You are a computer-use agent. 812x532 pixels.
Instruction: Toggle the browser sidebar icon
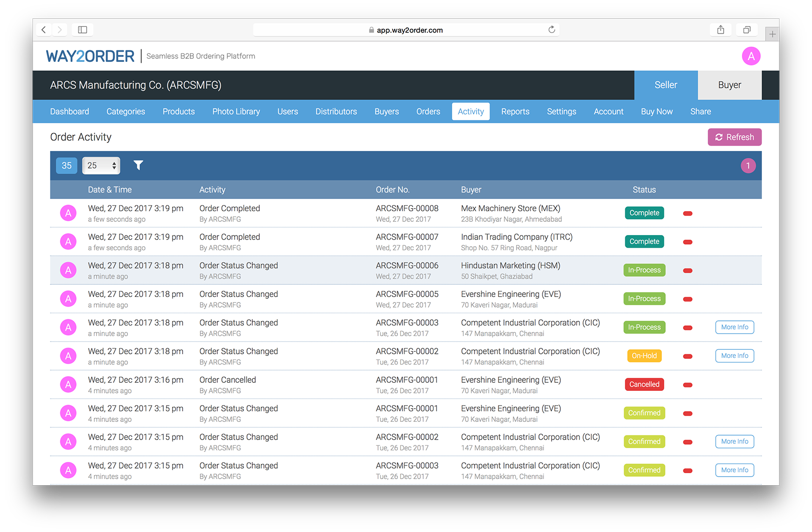[82, 30]
